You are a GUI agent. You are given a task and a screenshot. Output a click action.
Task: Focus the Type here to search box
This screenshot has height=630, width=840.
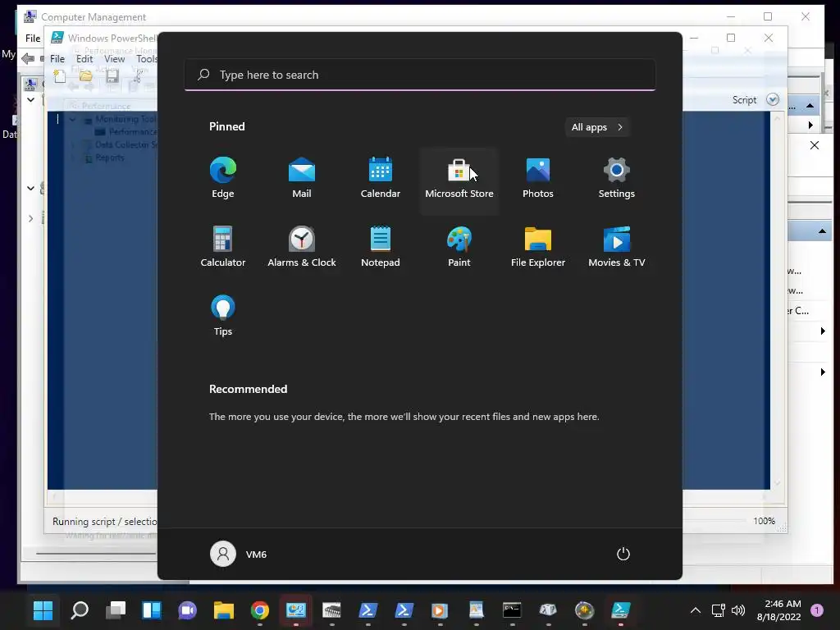[x=420, y=75]
